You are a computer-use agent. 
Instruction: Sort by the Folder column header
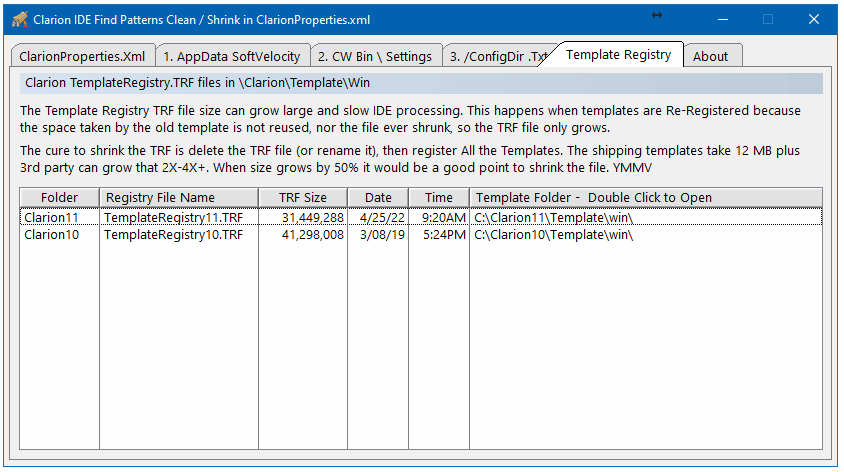point(59,197)
